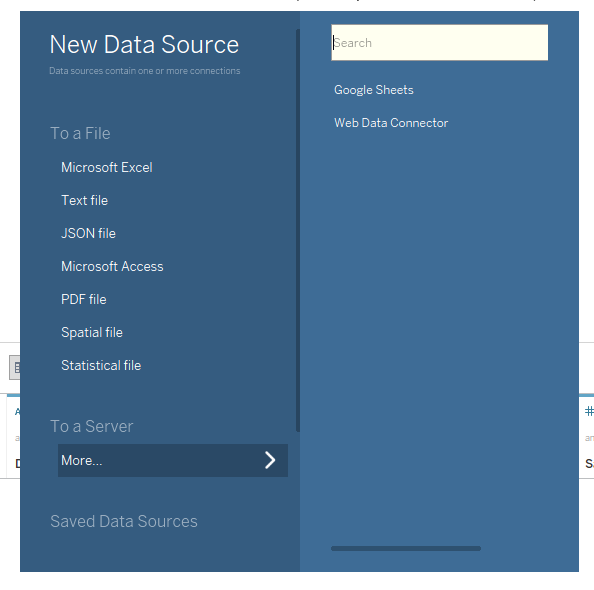Click the Saved Data Sources heading

124,521
